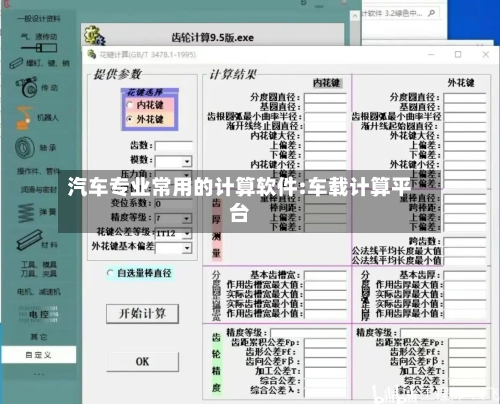Open the 螺钉、键、销 category icon

point(16,63)
